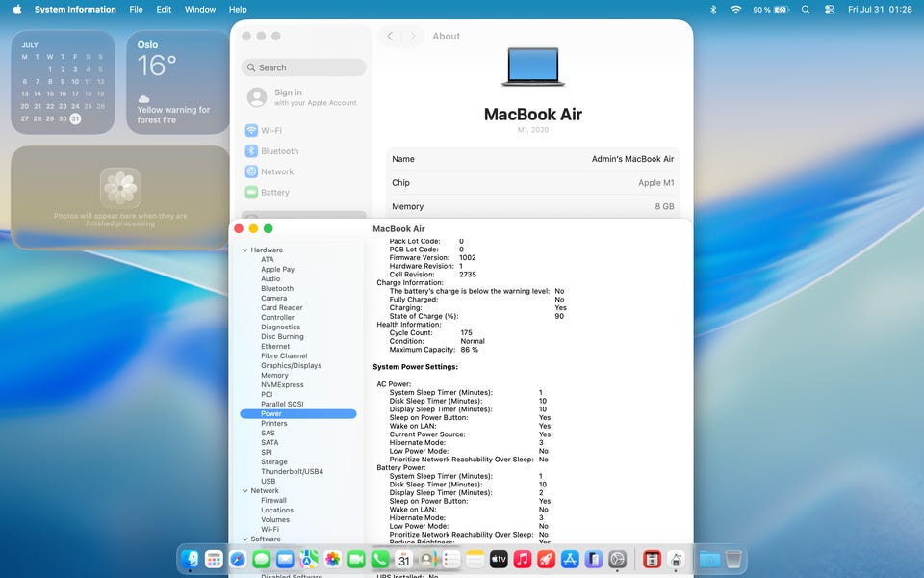Open App Store in Dock
The width and height of the screenshot is (924, 578).
[x=570, y=559]
